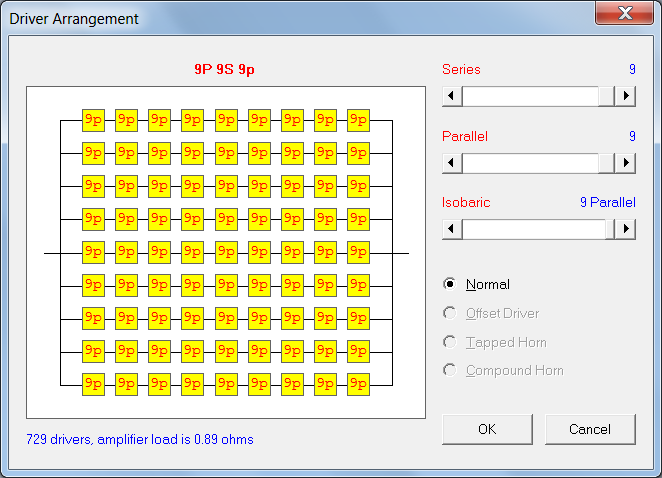Increase Isobaric value with right arrow
This screenshot has height=478, width=662.
tap(625, 229)
